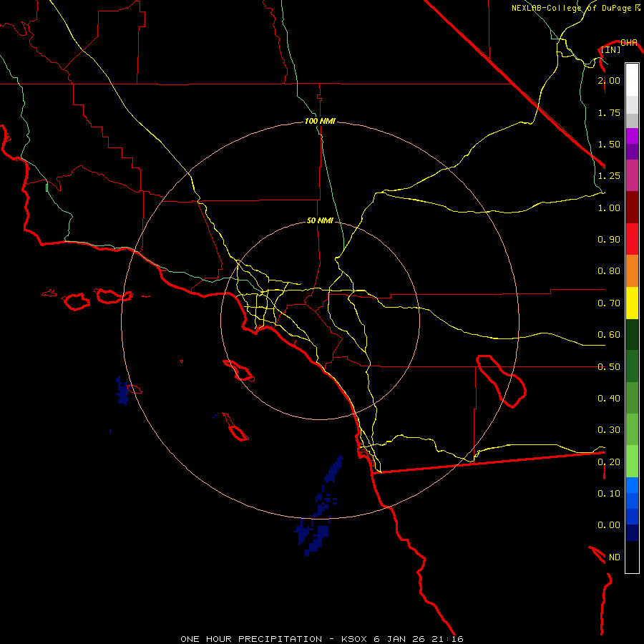
Task: Pick the white swatch beside 2.00
Action: 632,80
